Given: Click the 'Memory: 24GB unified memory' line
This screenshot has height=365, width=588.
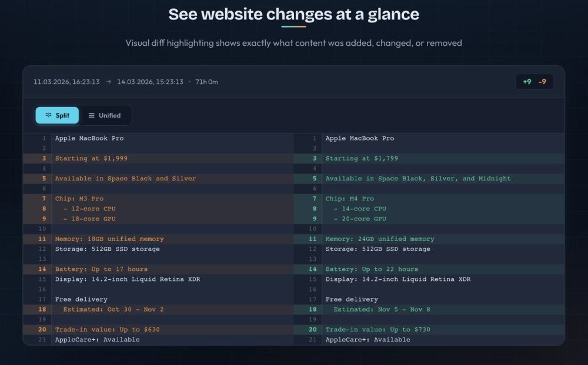Looking at the screenshot, I should coord(380,239).
